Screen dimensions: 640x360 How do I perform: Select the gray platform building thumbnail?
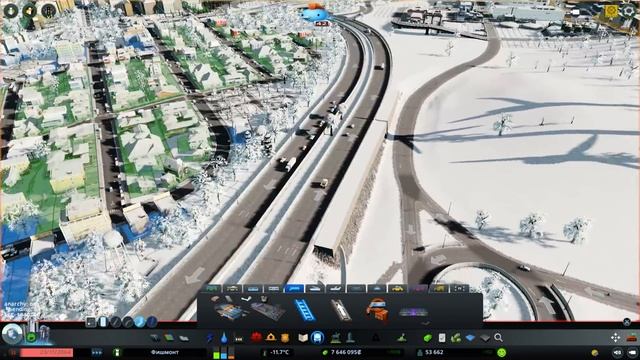[269, 311]
